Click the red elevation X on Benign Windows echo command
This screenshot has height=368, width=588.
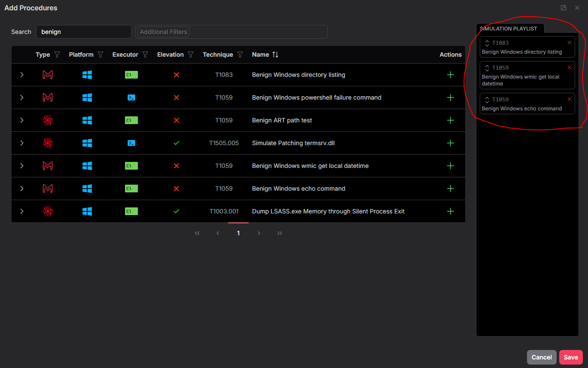176,189
